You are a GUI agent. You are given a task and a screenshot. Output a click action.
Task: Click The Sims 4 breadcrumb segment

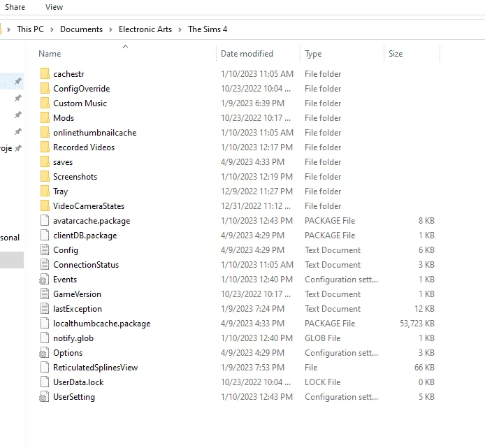point(208,29)
